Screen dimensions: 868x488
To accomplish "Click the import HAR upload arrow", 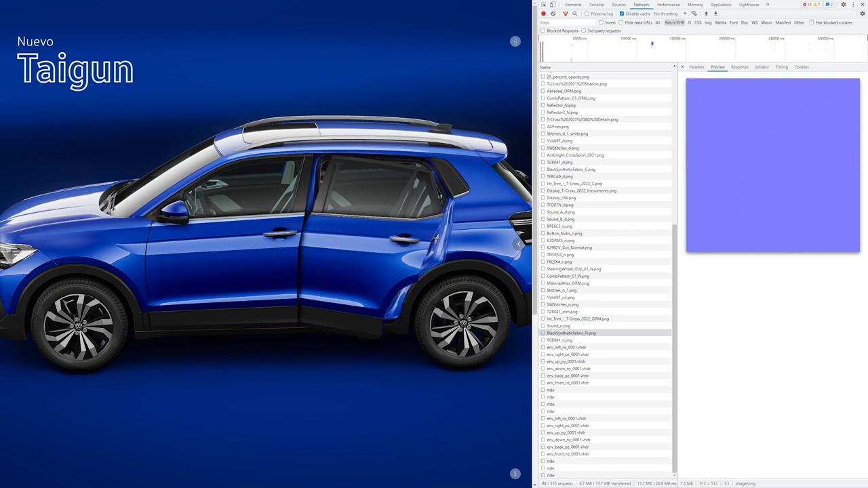I will (x=706, y=14).
